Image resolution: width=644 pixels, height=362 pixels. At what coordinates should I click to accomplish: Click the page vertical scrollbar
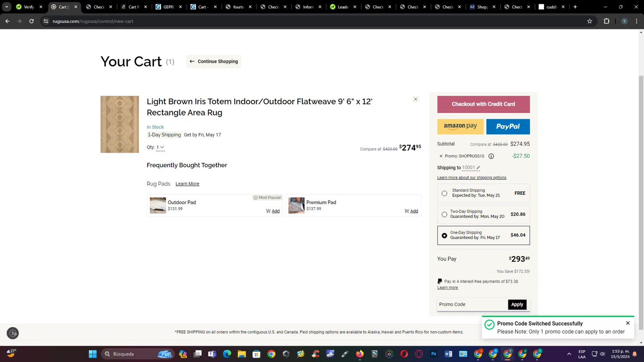click(x=641, y=202)
